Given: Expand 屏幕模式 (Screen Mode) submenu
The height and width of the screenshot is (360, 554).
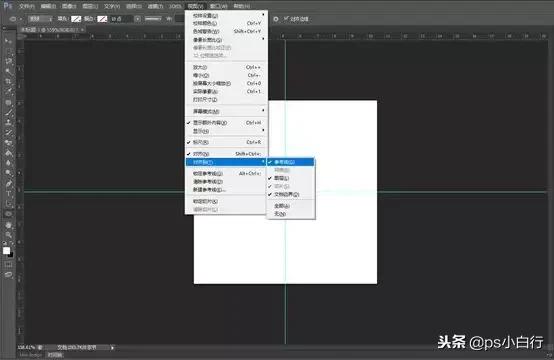Looking at the screenshot, I should point(226,111).
